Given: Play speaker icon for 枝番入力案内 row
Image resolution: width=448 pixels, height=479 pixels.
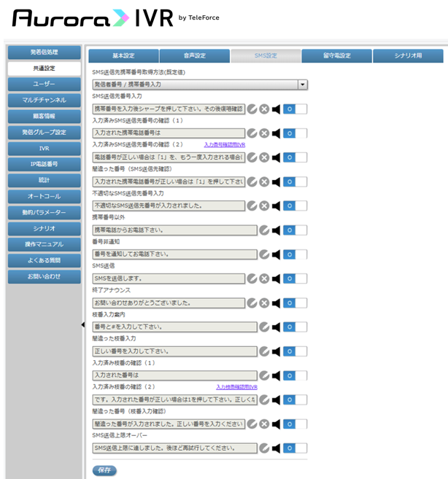Looking at the screenshot, I should [276, 327].
